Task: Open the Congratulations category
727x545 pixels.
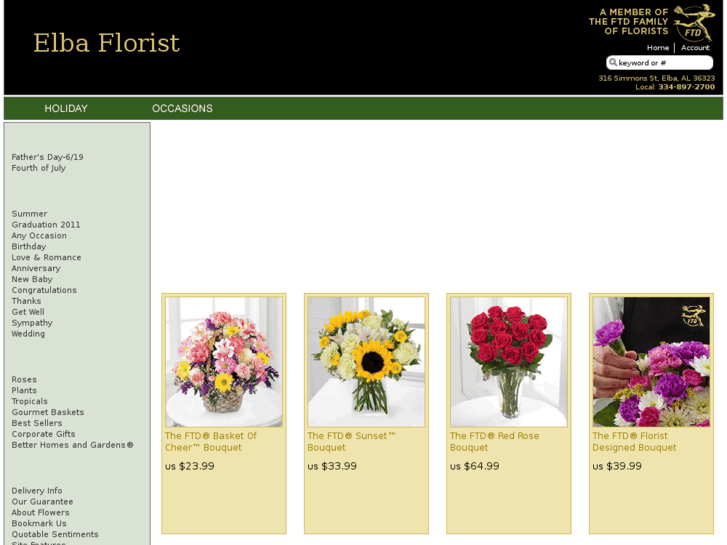Action: tap(44, 290)
